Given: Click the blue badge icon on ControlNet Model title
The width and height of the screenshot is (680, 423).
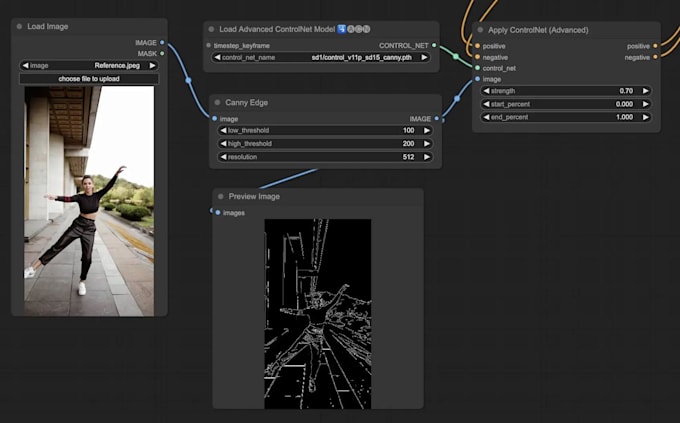Looking at the screenshot, I should (x=341, y=29).
